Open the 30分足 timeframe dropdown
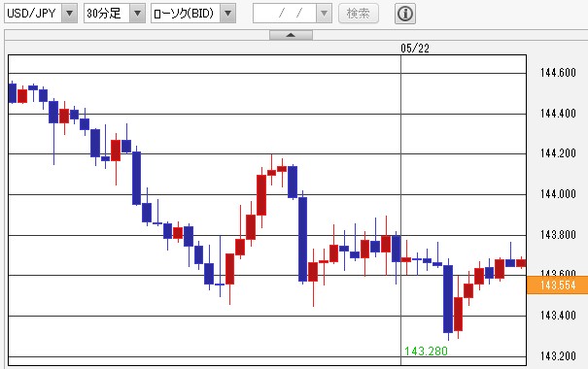 (137, 14)
